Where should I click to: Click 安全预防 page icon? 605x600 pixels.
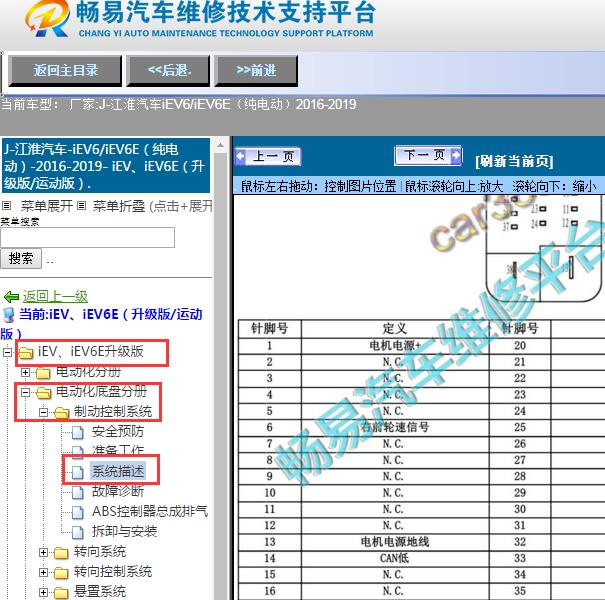(78, 432)
